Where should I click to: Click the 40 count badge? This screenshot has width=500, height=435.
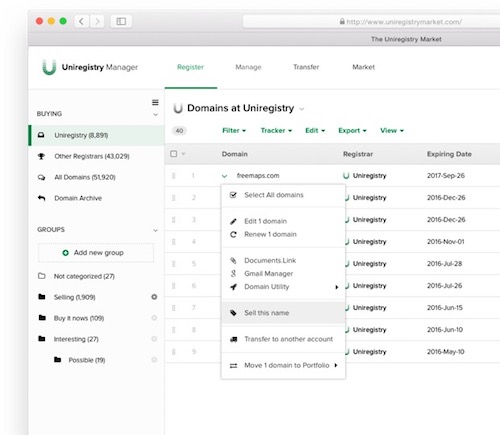pyautogui.click(x=179, y=131)
